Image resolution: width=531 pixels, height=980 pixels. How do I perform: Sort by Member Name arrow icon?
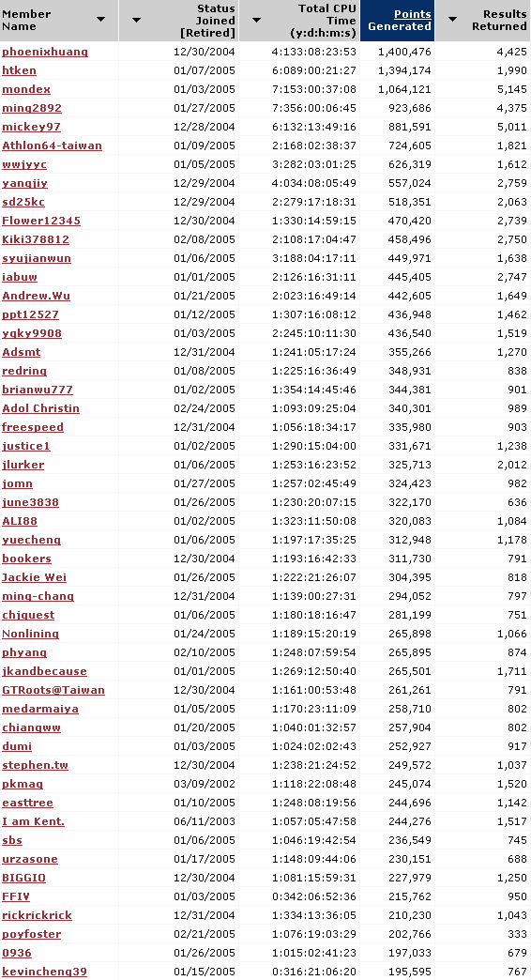click(x=100, y=20)
